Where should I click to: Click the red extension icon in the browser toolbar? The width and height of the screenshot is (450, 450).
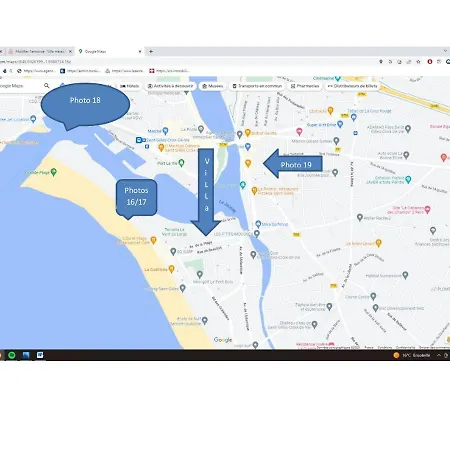430,62
